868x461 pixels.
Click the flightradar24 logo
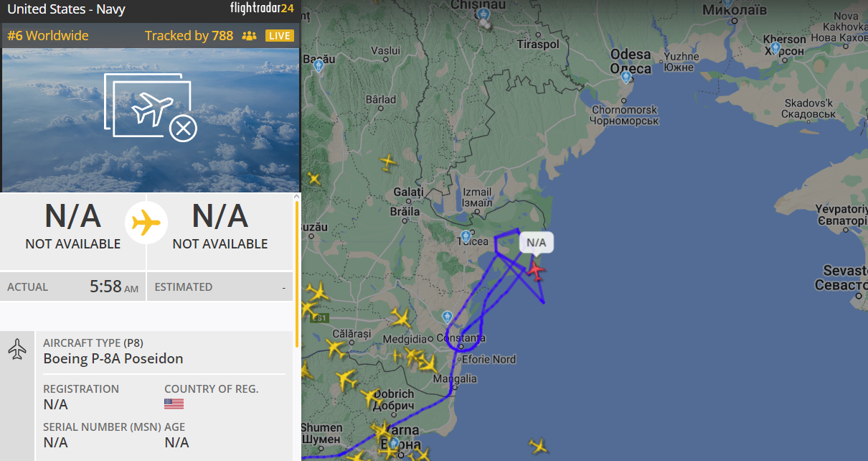[x=262, y=9]
